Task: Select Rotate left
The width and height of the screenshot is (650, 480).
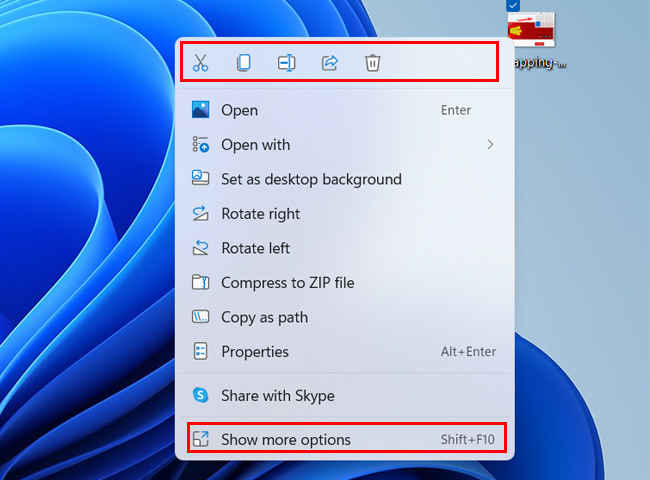Action: 345,248
